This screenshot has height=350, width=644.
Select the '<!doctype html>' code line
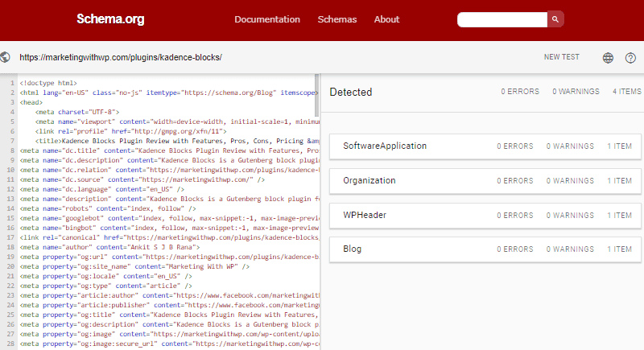pos(48,83)
